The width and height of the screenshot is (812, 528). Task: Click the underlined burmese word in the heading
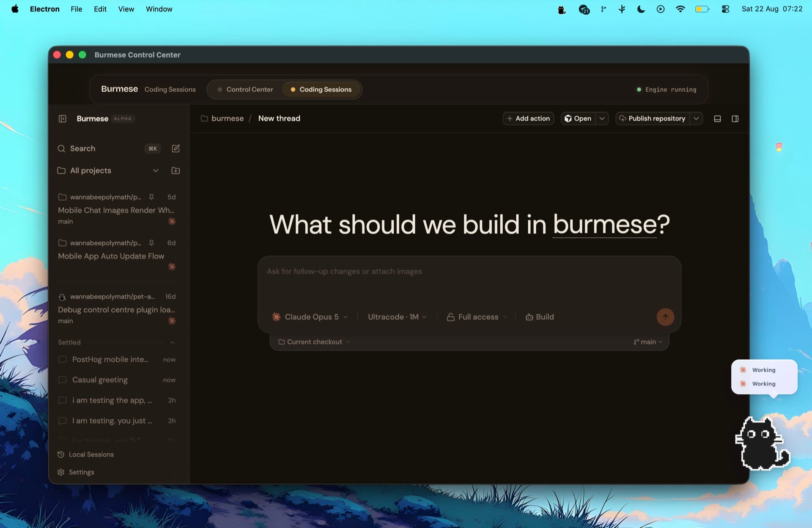(x=605, y=224)
